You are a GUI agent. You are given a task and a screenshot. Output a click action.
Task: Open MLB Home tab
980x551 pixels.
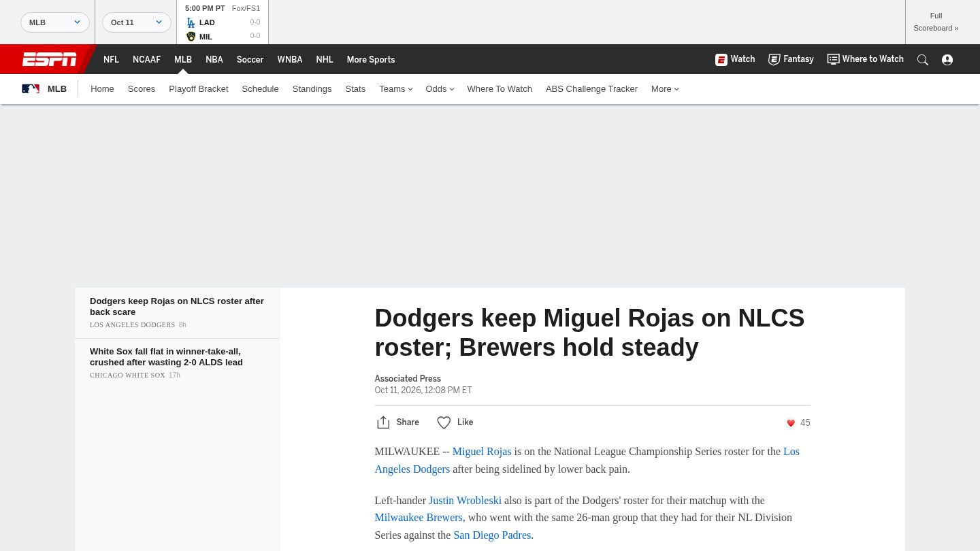102,89
